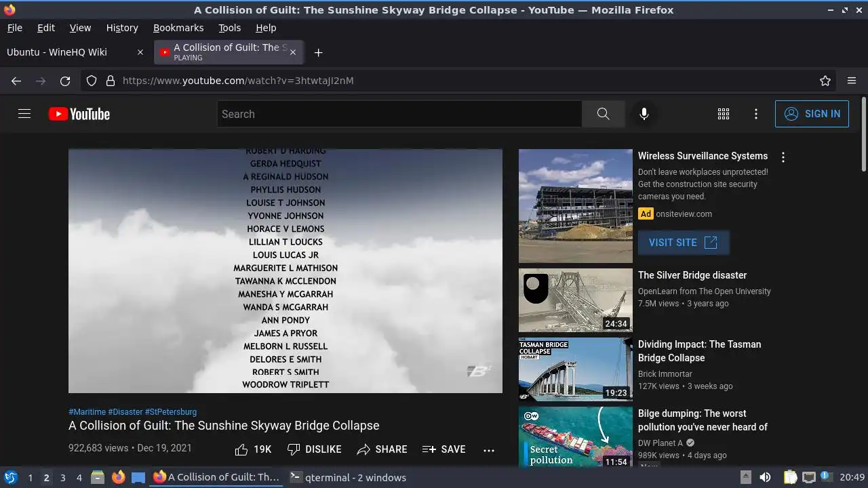
Task: Open the Firefox application menu
Action: [852, 81]
